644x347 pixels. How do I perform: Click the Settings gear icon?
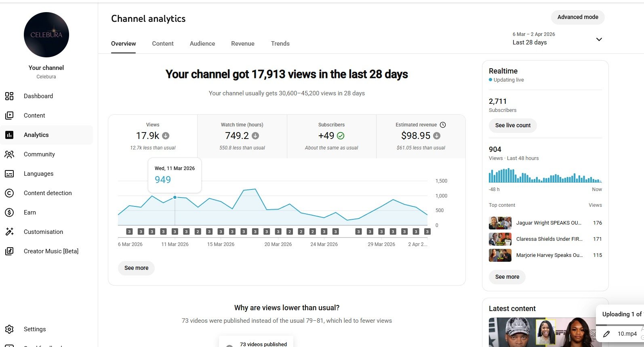[9, 329]
